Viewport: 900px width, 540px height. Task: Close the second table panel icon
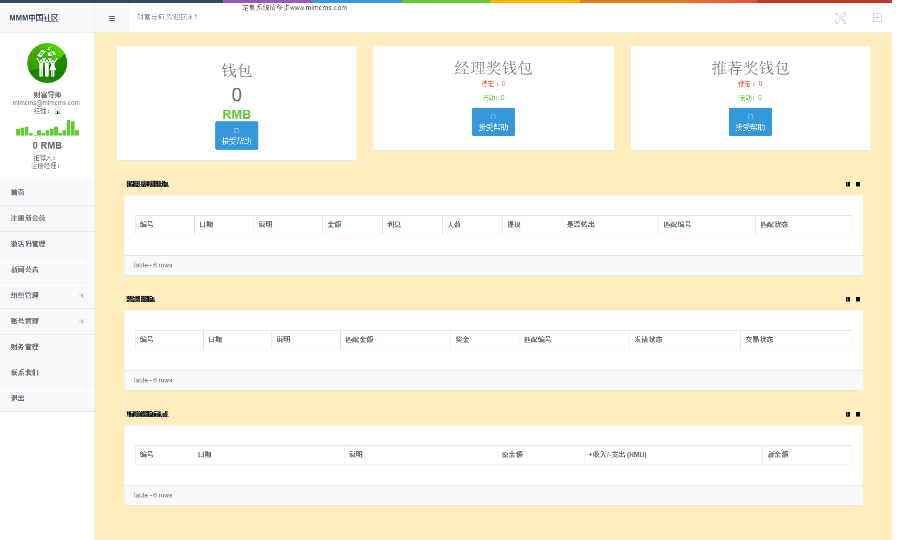(x=858, y=299)
